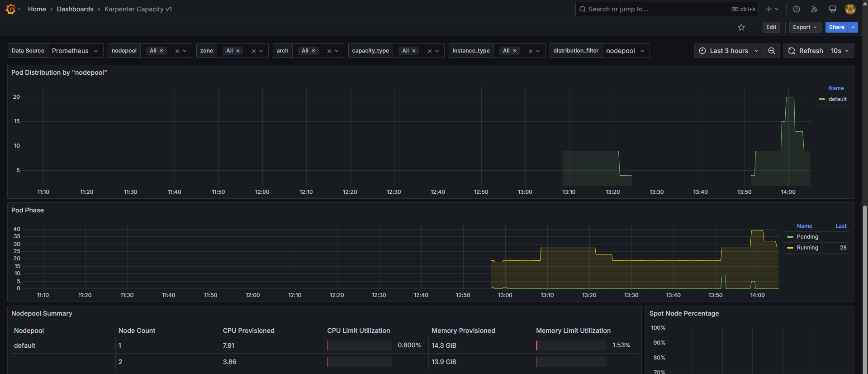Click the blue Share button
Image resolution: width=868 pixels, height=374 pixels.
coord(836,27)
